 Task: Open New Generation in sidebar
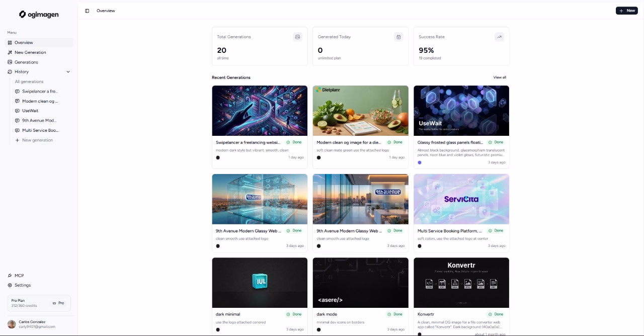[39, 52]
